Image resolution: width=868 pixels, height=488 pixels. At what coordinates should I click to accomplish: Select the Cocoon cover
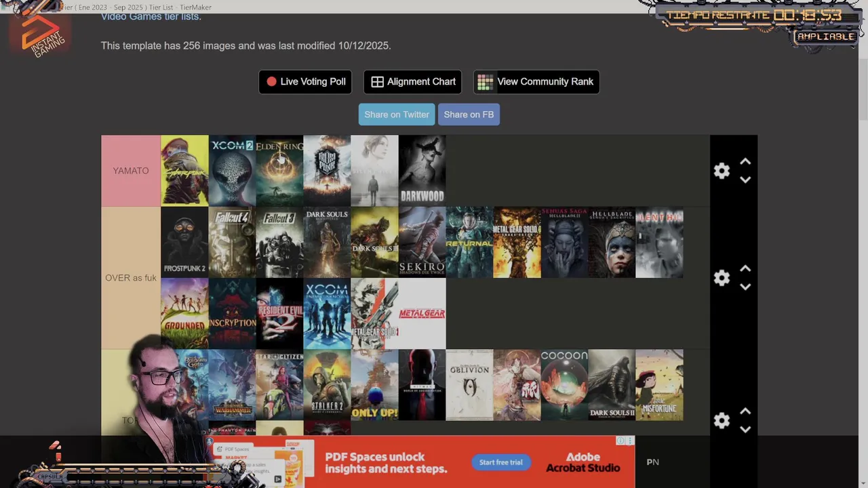point(564,384)
